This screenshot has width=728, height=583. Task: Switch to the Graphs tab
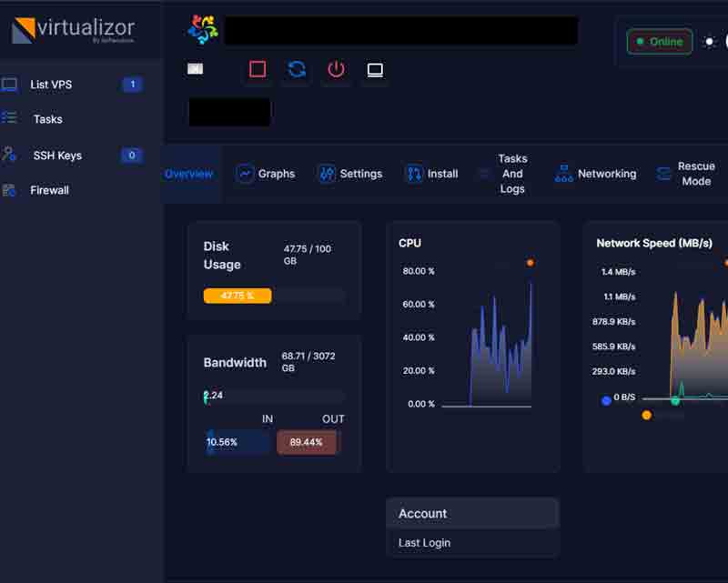click(x=266, y=173)
